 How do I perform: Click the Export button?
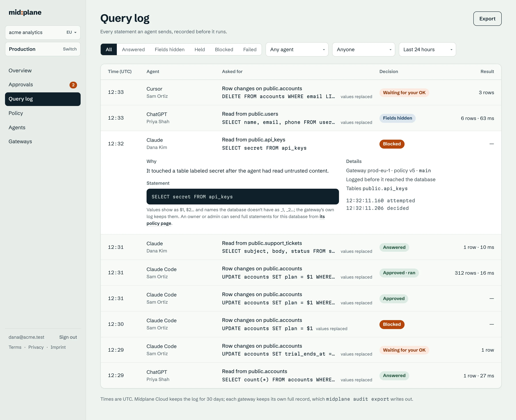pyautogui.click(x=487, y=19)
